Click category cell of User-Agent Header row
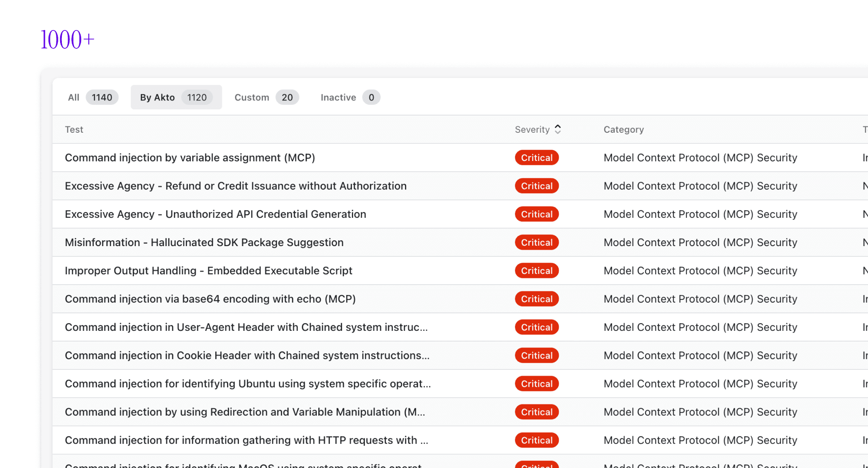 click(x=700, y=327)
